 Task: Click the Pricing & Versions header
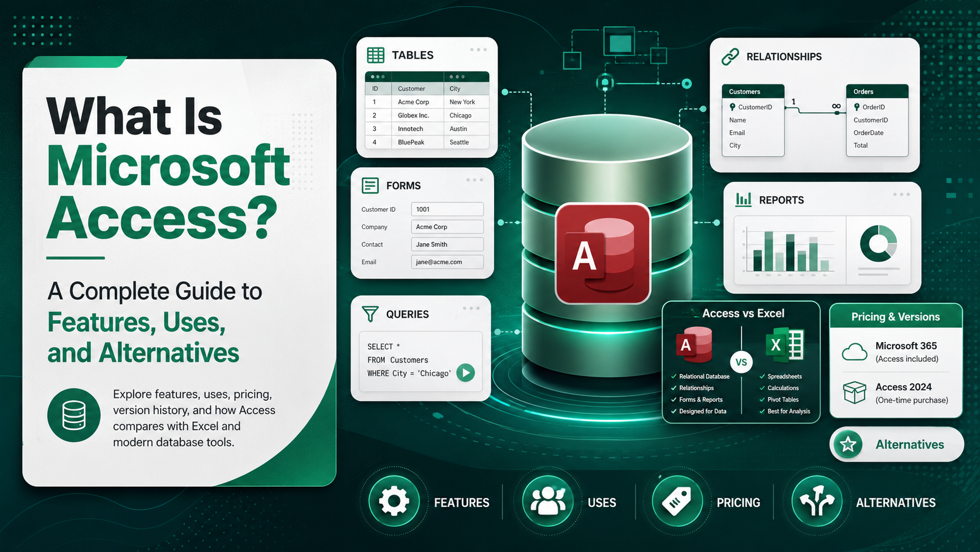point(896,317)
